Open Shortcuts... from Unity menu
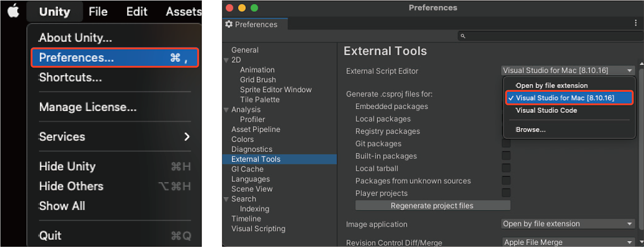The width and height of the screenshot is (644, 247). 70,77
